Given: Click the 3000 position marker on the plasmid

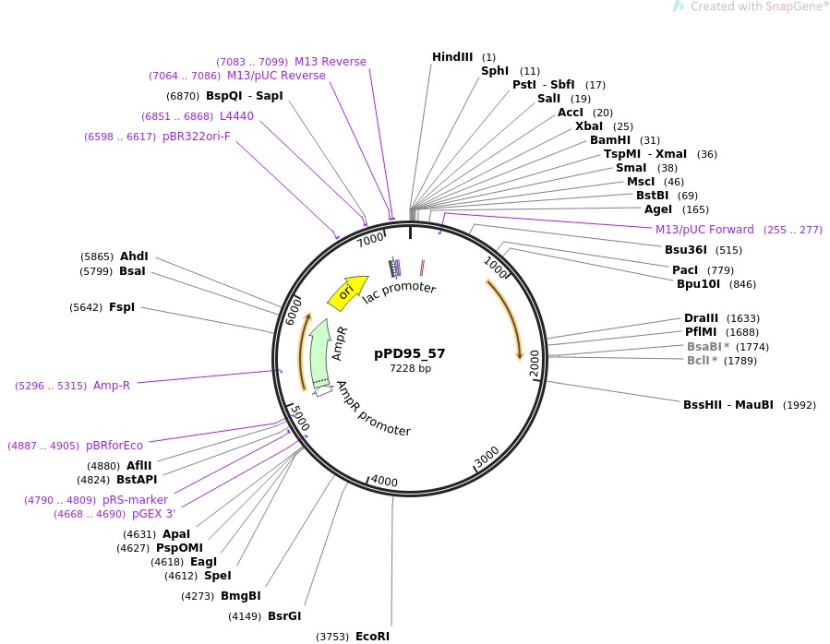Looking at the screenshot, I should [487, 457].
